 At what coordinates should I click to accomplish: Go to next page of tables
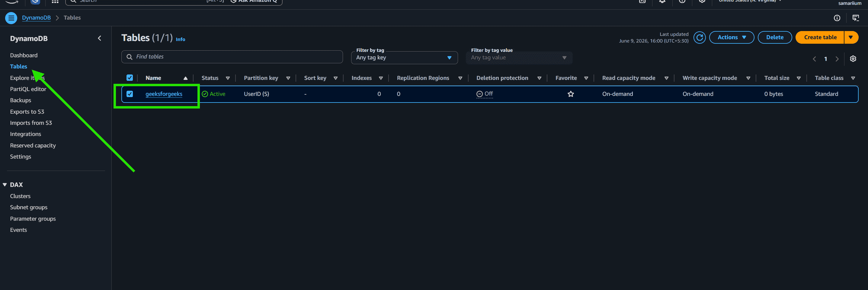[837, 59]
